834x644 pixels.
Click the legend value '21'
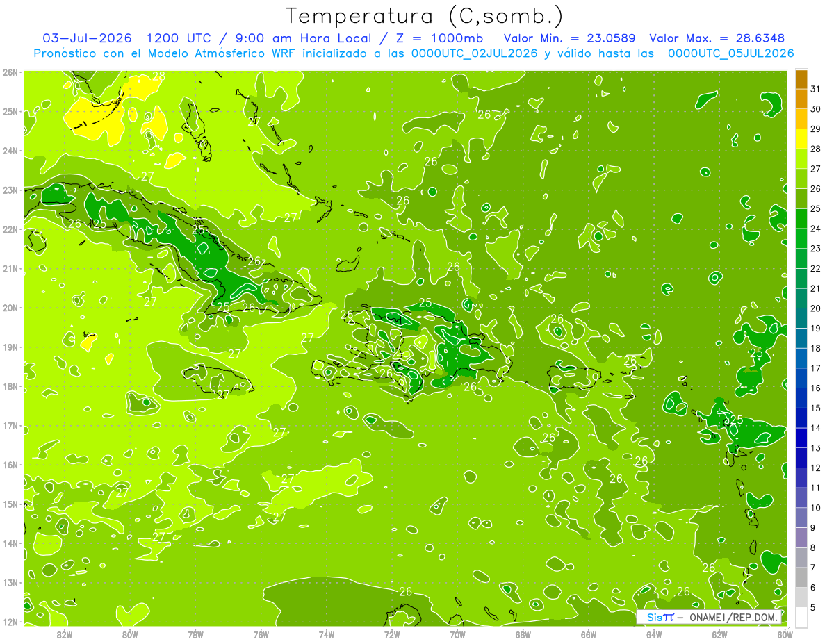[x=816, y=288]
